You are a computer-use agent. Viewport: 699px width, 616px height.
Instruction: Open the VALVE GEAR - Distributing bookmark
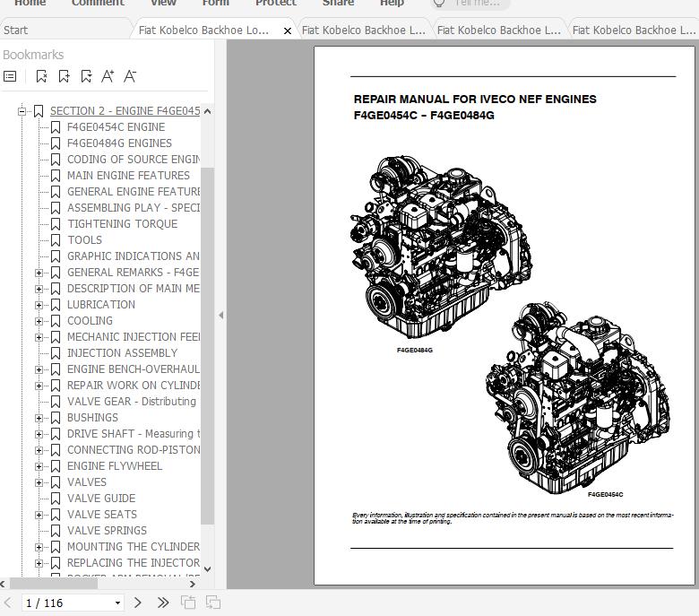click(x=132, y=402)
